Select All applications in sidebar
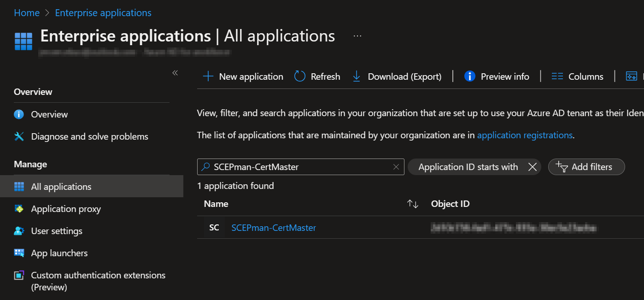The height and width of the screenshot is (300, 644). (x=61, y=187)
